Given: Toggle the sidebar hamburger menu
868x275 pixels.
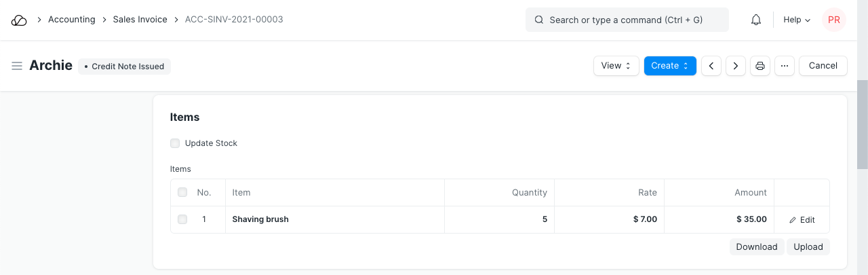Looking at the screenshot, I should (x=17, y=66).
